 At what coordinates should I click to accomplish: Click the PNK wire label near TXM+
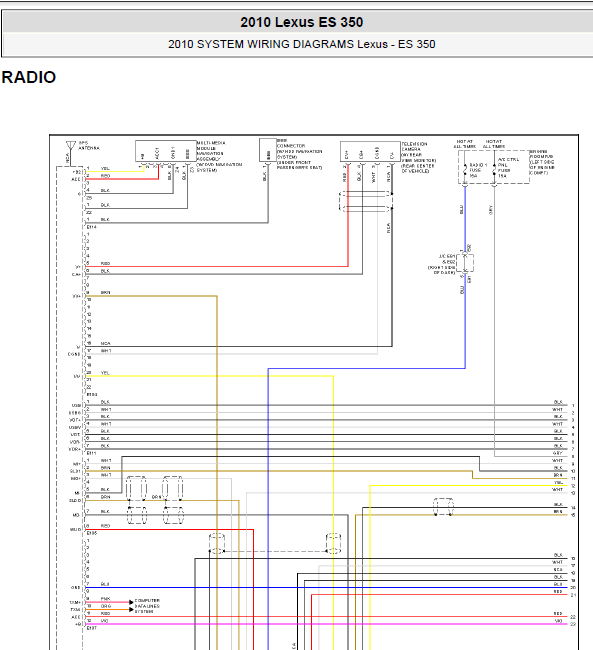pos(106,599)
